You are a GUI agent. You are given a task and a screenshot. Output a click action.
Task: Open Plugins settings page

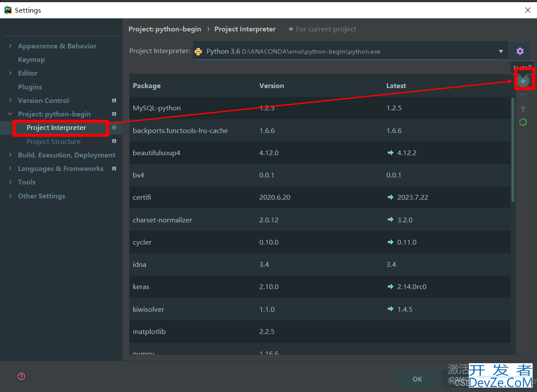(x=30, y=87)
